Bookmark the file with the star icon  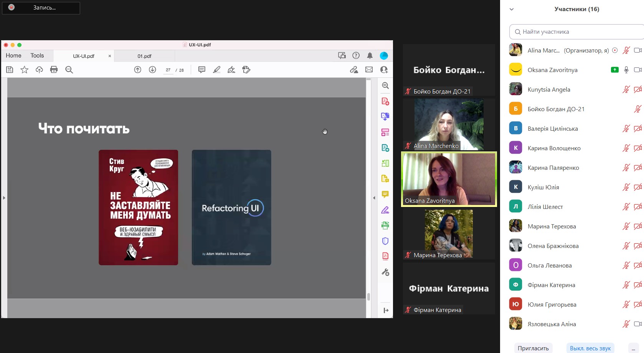pos(25,69)
